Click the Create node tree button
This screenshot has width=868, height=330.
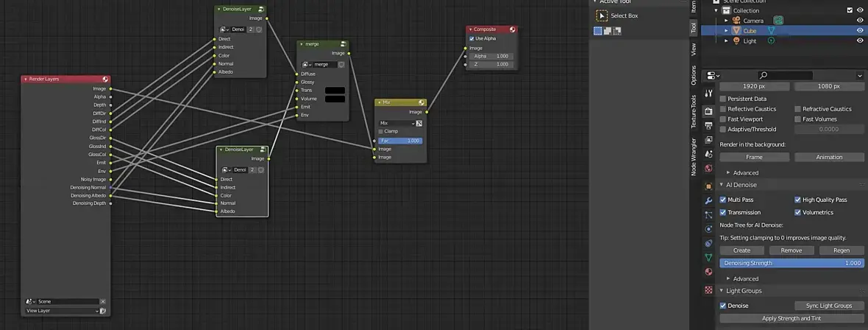tap(741, 250)
